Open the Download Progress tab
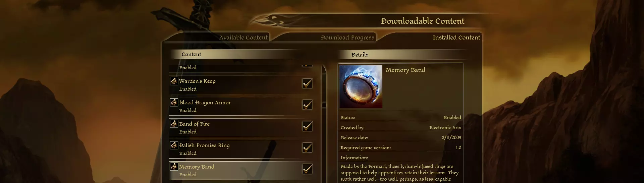644x183 pixels. point(347,37)
